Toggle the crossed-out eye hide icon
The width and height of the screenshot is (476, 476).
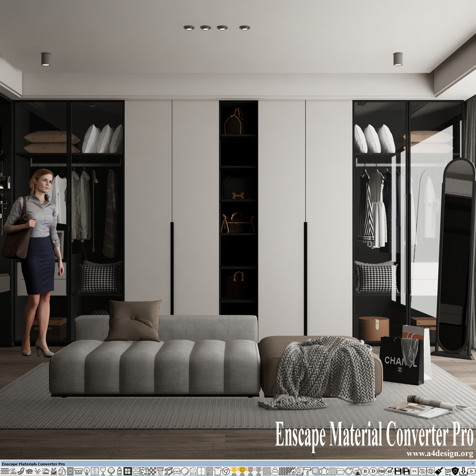click(x=422, y=471)
